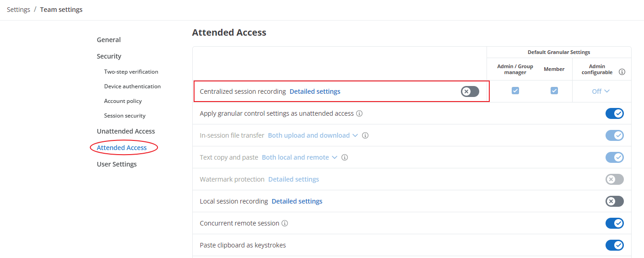
Task: Open Detailed settings for Centralized session recording
Action: (315, 91)
